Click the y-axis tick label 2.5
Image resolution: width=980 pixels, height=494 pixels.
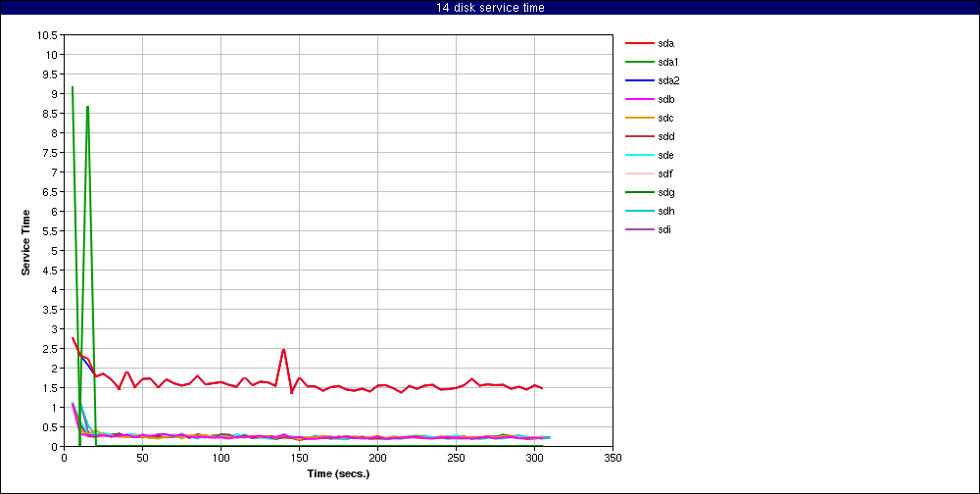click(51, 349)
